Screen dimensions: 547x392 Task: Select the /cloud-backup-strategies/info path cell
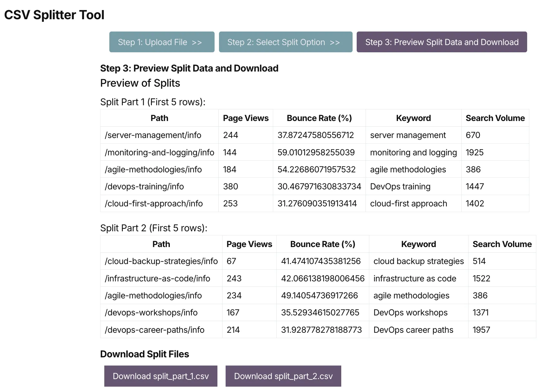point(161,261)
